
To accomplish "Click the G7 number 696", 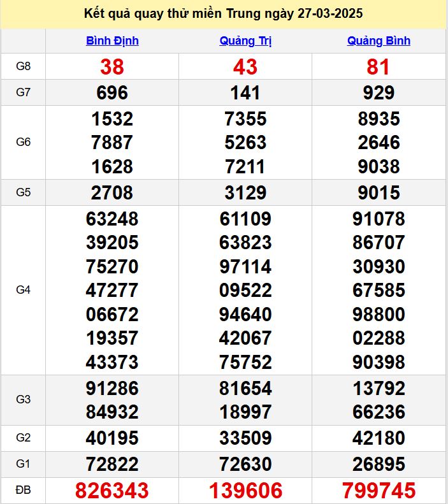I will [x=112, y=93].
